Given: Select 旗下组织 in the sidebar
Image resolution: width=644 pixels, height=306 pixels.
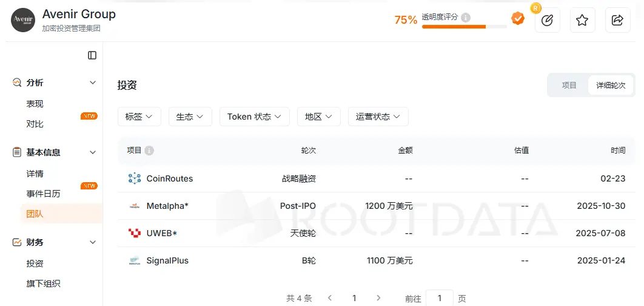Looking at the screenshot, I should [43, 284].
